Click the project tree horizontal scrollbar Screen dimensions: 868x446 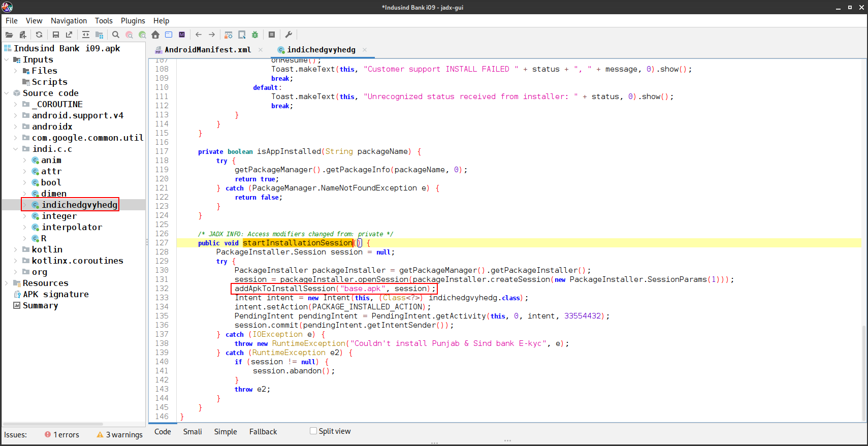[x=53, y=424]
